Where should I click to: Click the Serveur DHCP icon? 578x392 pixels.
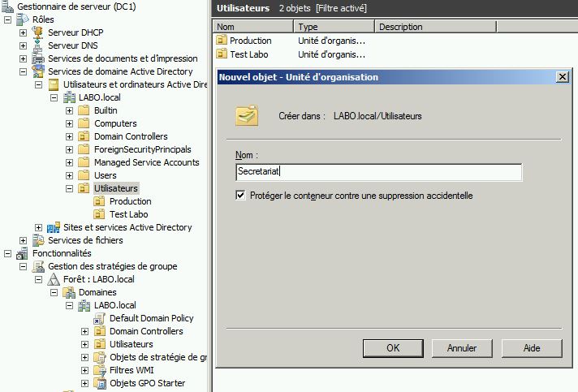pos(37,32)
